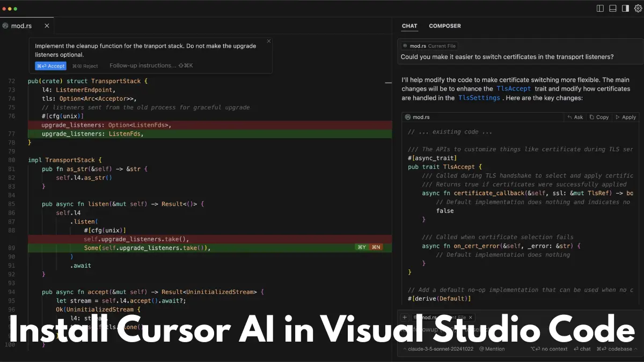Click Ask on the mod.rs code block
This screenshot has width=644, height=362.
click(575, 117)
